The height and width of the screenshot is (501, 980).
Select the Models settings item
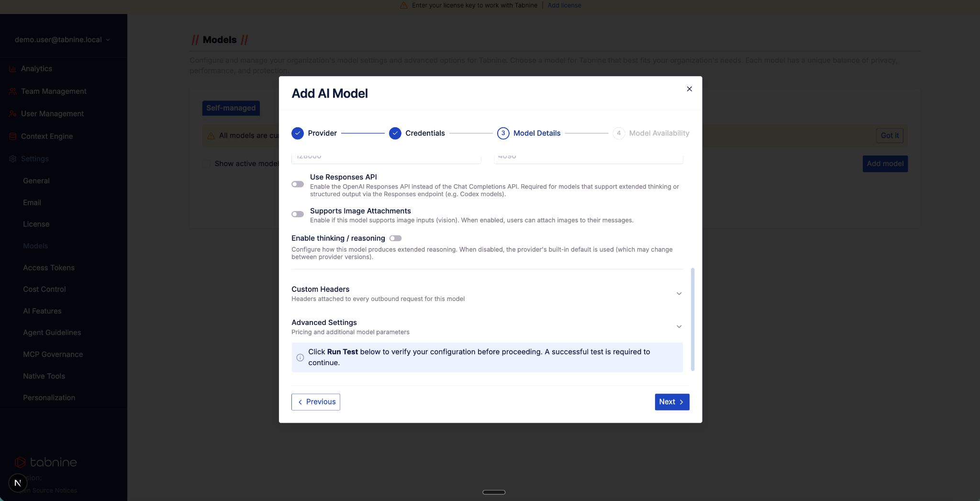pyautogui.click(x=35, y=246)
